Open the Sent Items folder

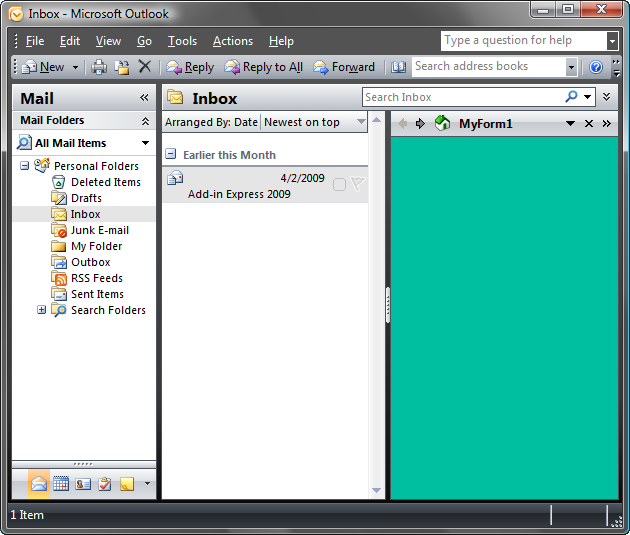tap(97, 294)
